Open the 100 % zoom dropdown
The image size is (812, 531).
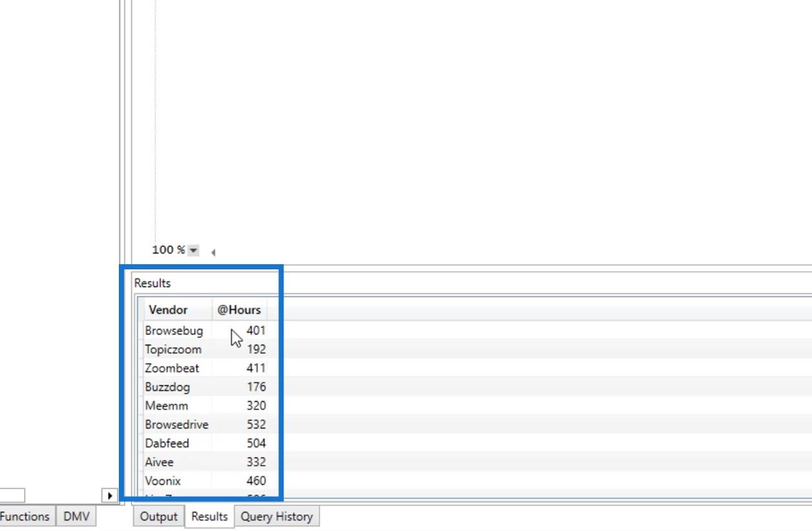point(193,251)
